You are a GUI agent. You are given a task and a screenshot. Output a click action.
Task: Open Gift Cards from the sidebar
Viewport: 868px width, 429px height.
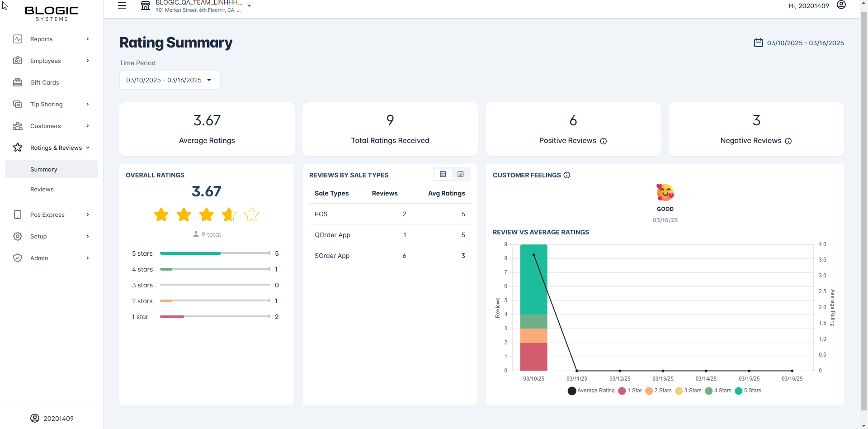pos(44,82)
